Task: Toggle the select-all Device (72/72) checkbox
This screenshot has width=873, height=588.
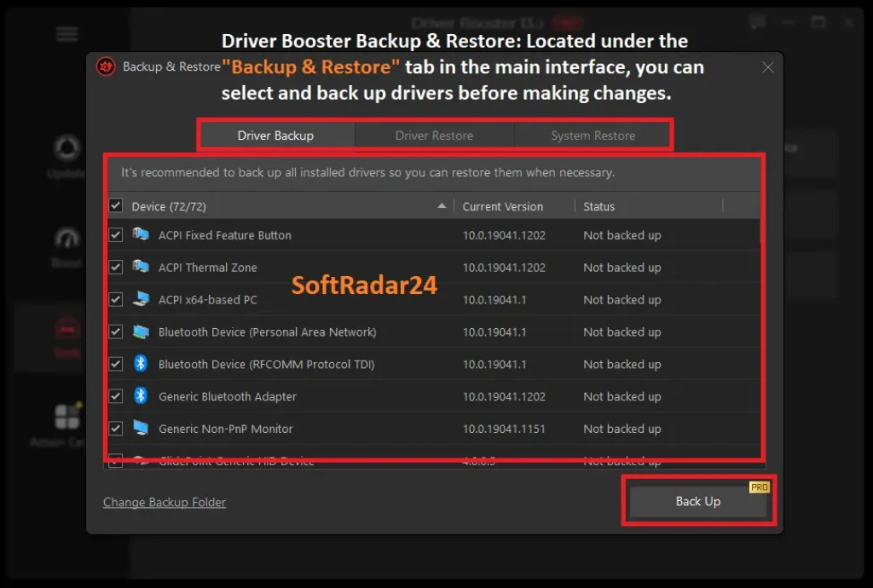Action: point(116,206)
